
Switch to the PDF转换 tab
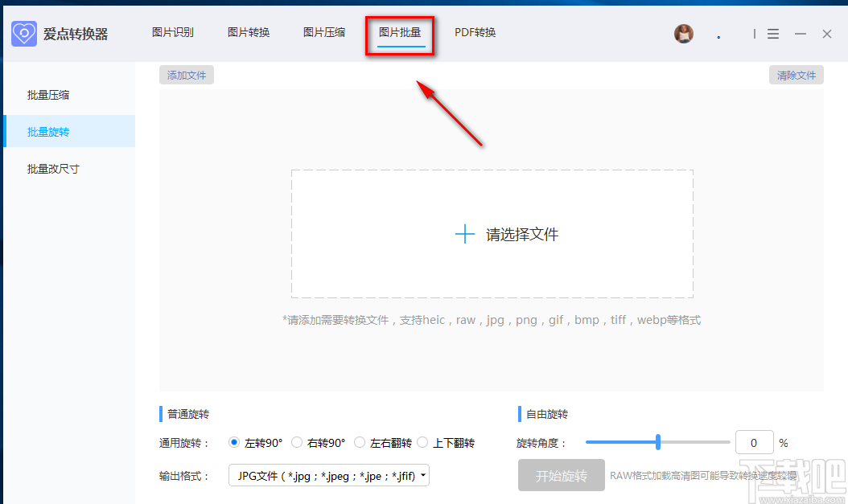tap(475, 33)
